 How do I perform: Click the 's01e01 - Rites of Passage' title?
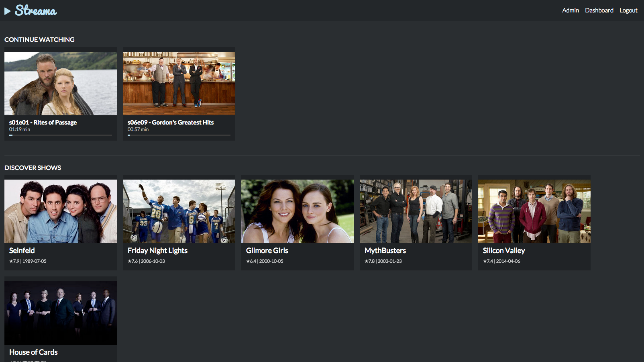point(43,123)
